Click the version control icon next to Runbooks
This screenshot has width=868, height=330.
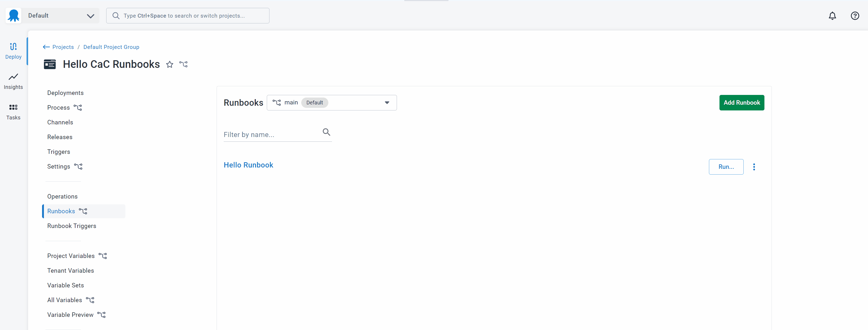coord(83,211)
